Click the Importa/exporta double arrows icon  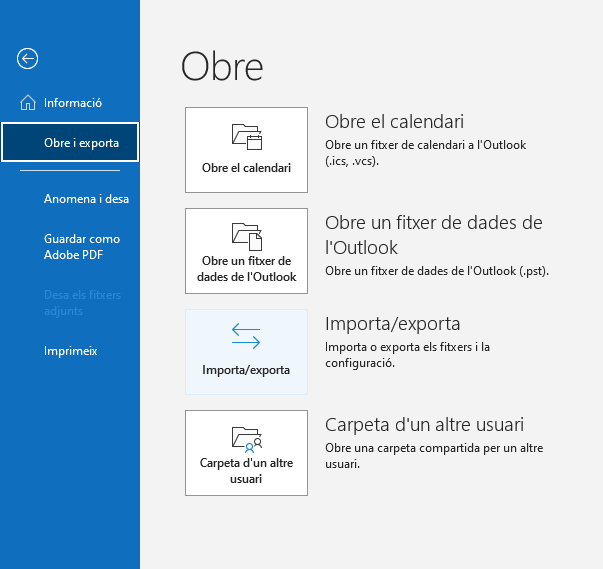pyautogui.click(x=246, y=337)
